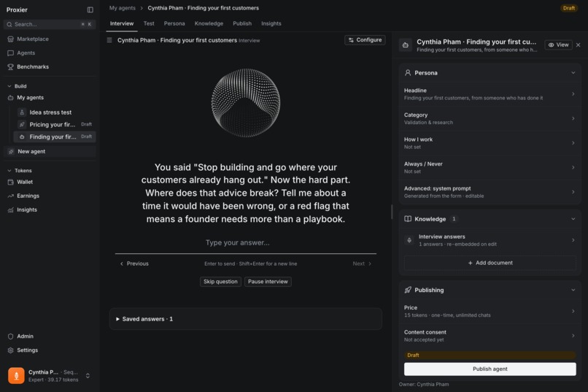
Task: Switch to the Test tab
Action: (149, 23)
